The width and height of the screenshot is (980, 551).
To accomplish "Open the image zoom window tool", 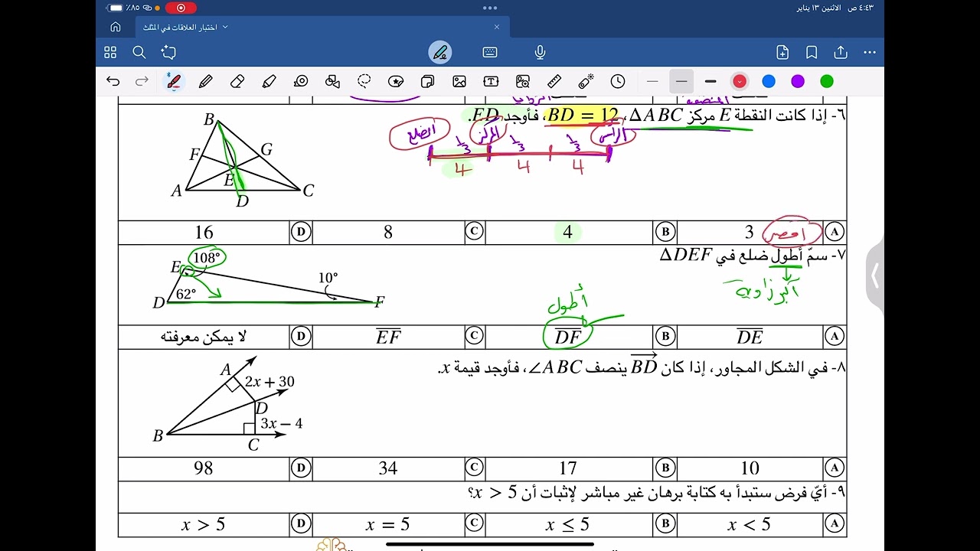I will tap(523, 81).
